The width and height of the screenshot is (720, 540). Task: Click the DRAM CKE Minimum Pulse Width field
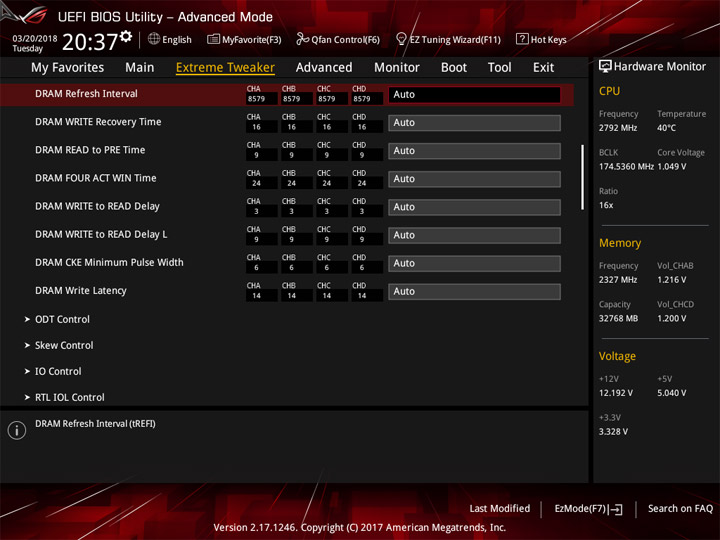click(474, 263)
